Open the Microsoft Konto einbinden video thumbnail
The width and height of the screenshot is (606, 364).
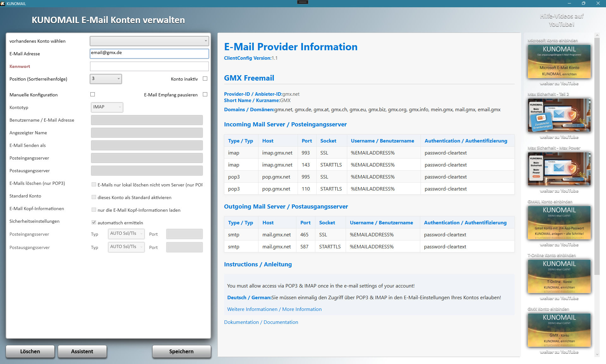click(559, 62)
